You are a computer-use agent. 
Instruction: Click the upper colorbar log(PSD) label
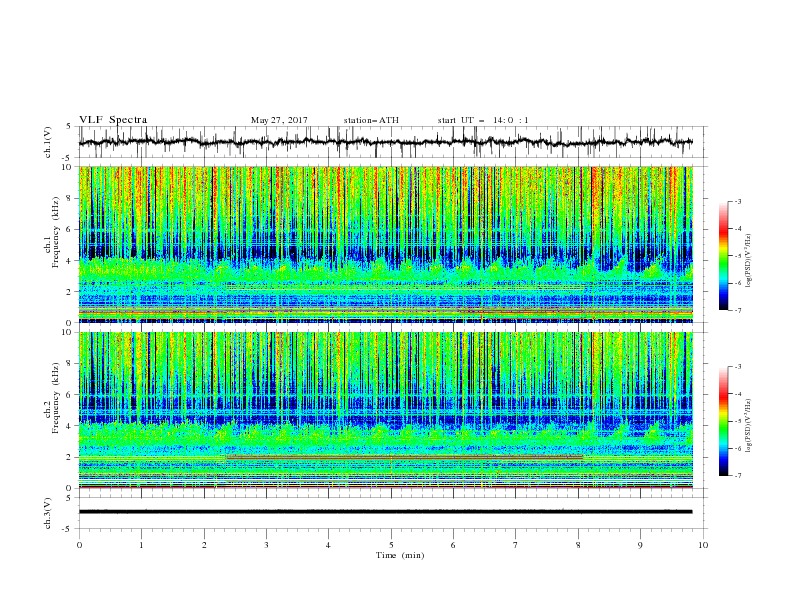coord(748,261)
